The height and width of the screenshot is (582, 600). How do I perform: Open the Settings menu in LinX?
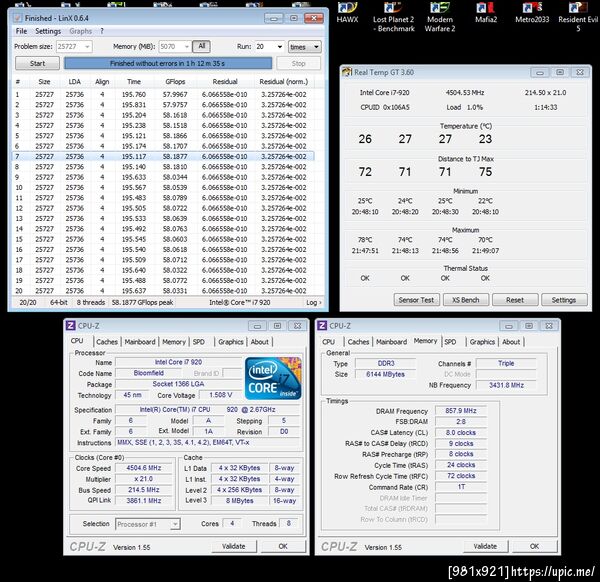tap(48, 31)
